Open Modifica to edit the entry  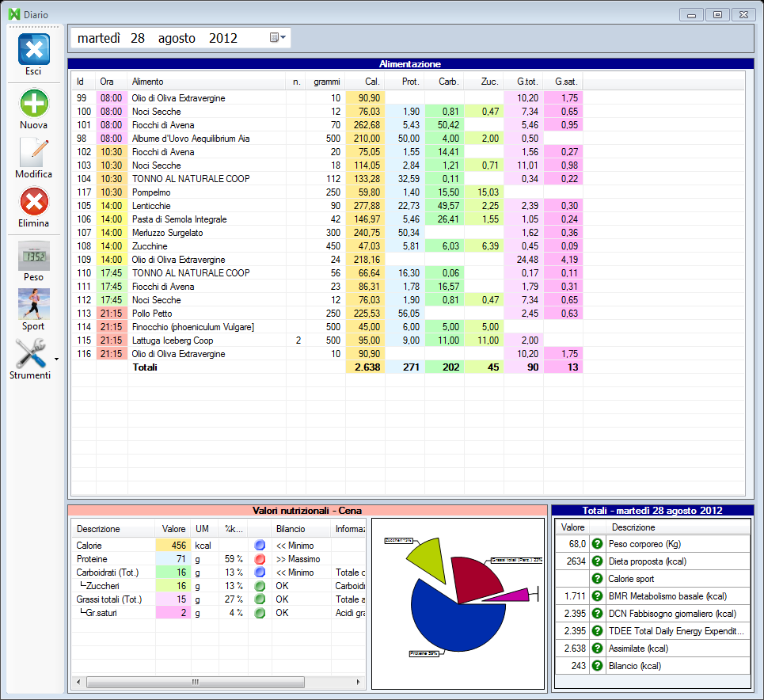pyautogui.click(x=33, y=153)
